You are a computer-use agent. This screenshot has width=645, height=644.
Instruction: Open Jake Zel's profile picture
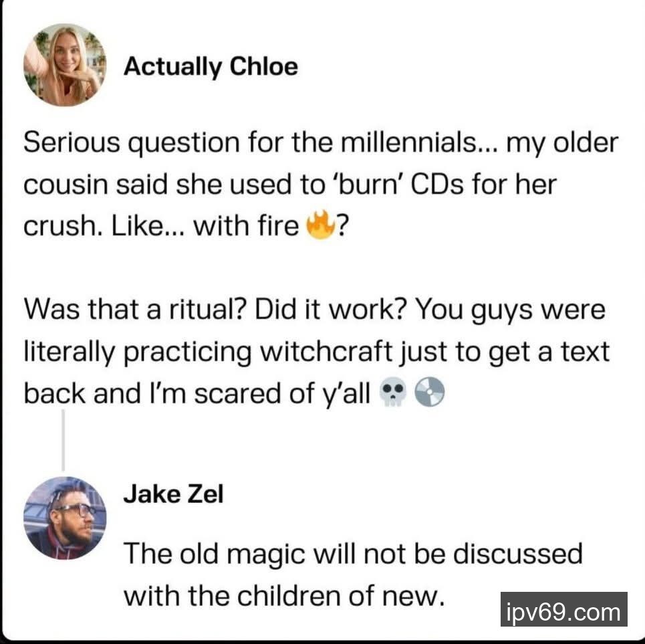(65, 518)
